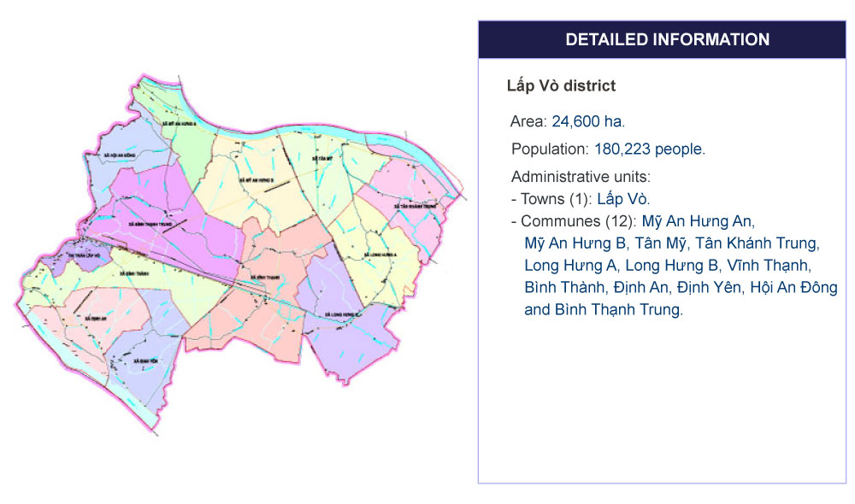Click Xã Tân Mỹ region on map
The width and height of the screenshot is (855, 504).
point(321,159)
